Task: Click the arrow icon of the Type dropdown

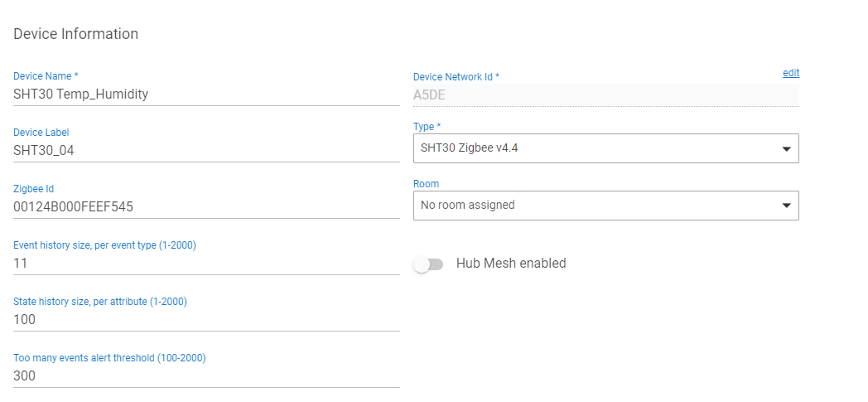Action: (x=786, y=149)
